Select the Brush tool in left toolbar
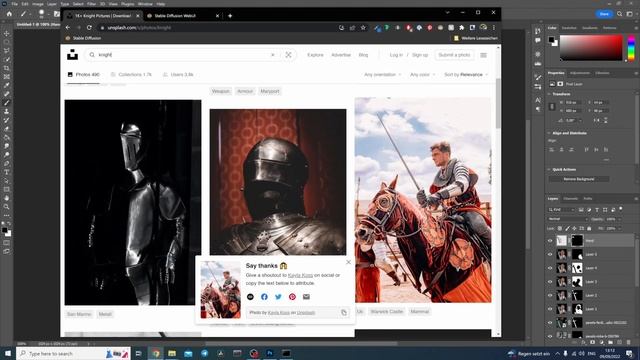The image size is (640, 360). (x=6, y=103)
